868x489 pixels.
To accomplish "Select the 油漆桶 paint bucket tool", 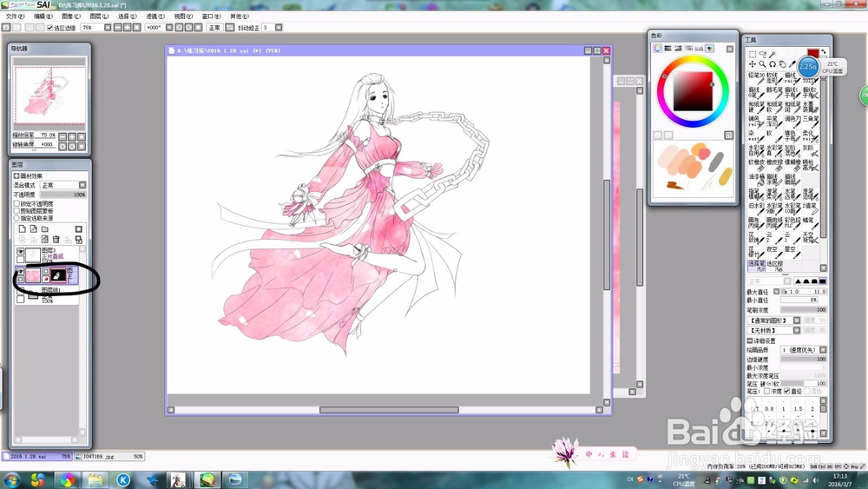I will (757, 180).
